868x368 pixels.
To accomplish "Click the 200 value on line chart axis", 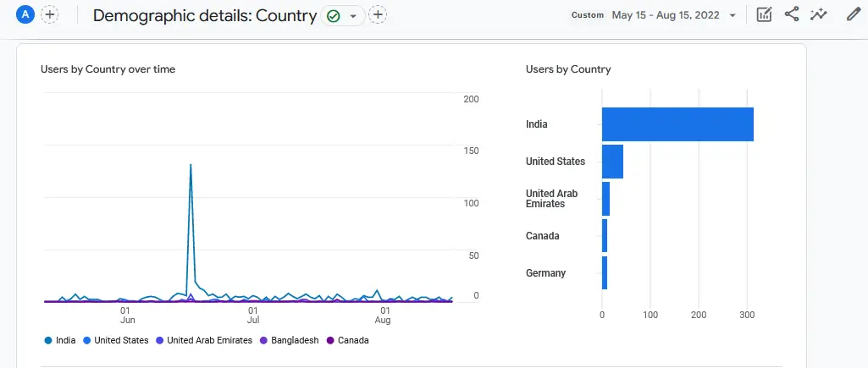I will point(471,98).
